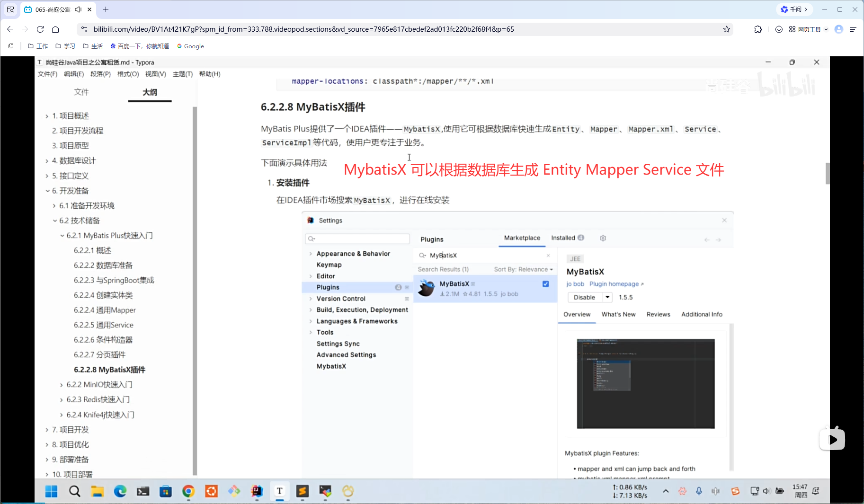The image size is (864, 504).
Task: Click the Sort By: Relevance dropdown
Action: click(523, 269)
